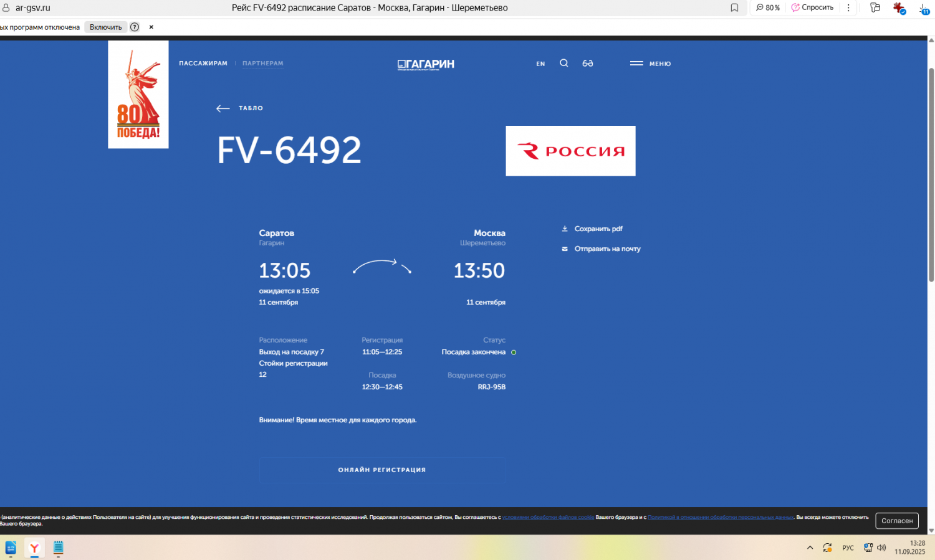This screenshot has width=935, height=560.
Task: Click the site lock icon beside ar-gsv.ru
Action: click(x=6, y=8)
